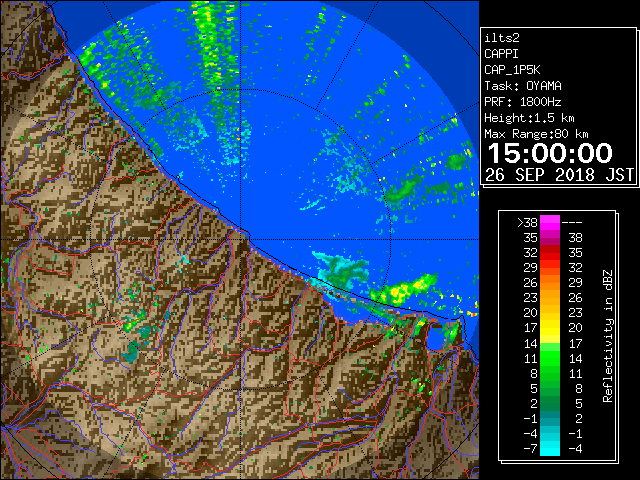
Task: Click the "PRF: 1800Hz" line
Action: [x=523, y=102]
